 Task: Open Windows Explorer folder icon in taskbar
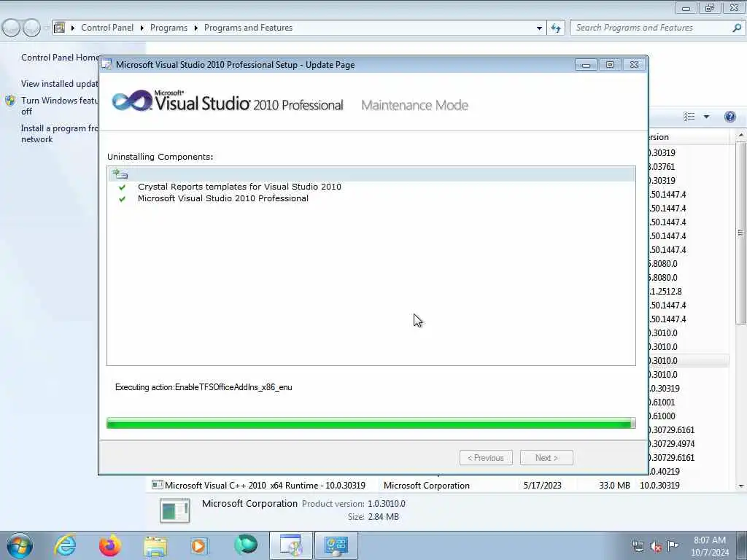click(x=155, y=546)
